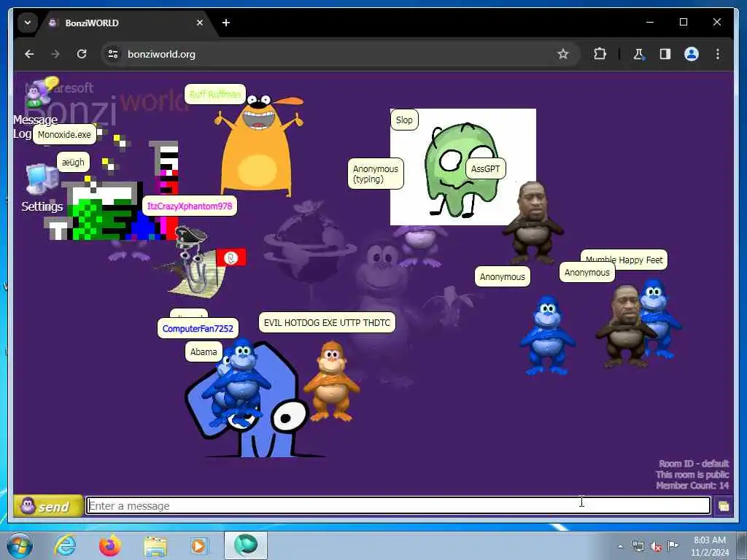Show hidden tray icons arrow
Screen dimensions: 747x560
[620, 546]
